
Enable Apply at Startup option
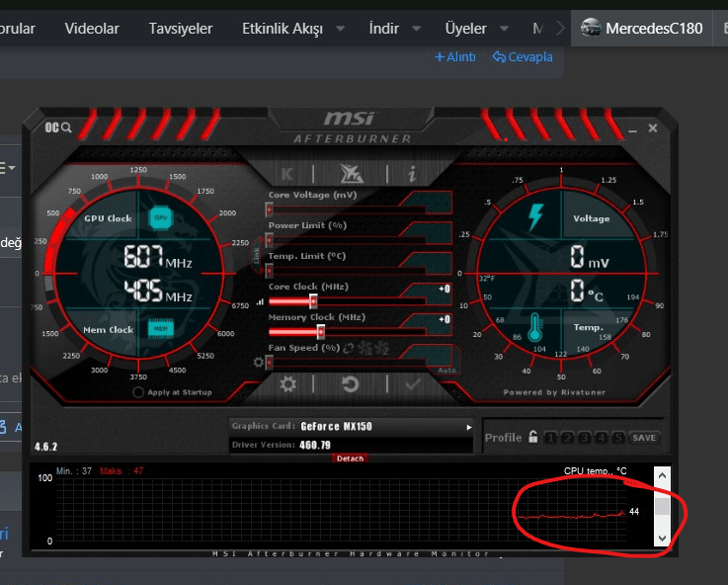(138, 392)
